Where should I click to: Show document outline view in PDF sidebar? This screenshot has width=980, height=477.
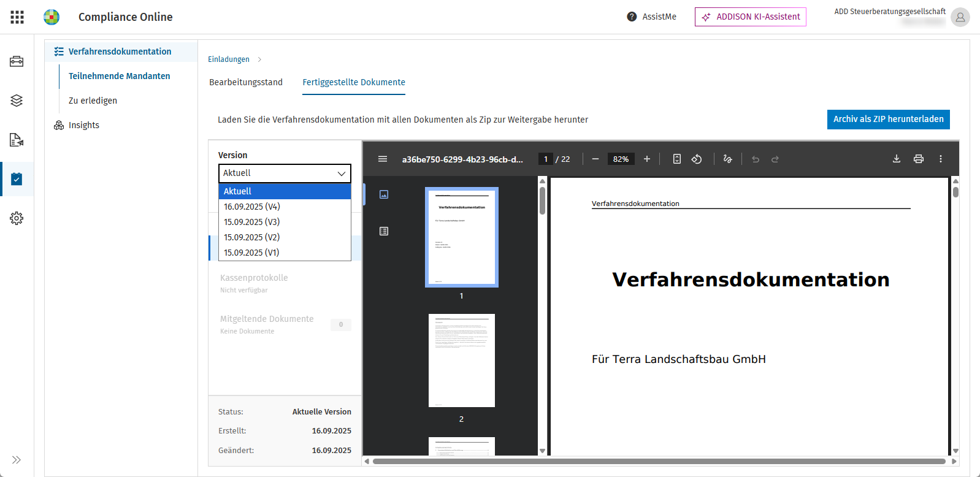[384, 231]
